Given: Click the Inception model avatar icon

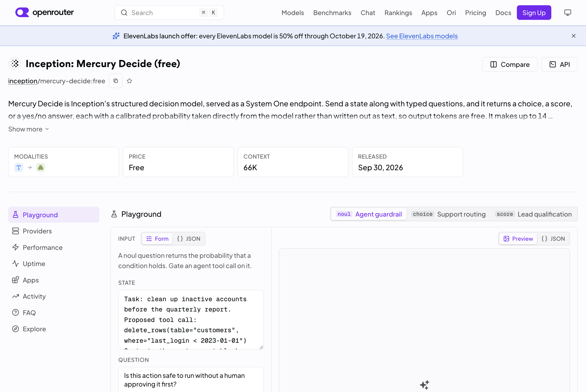Looking at the screenshot, I should coord(15,63).
